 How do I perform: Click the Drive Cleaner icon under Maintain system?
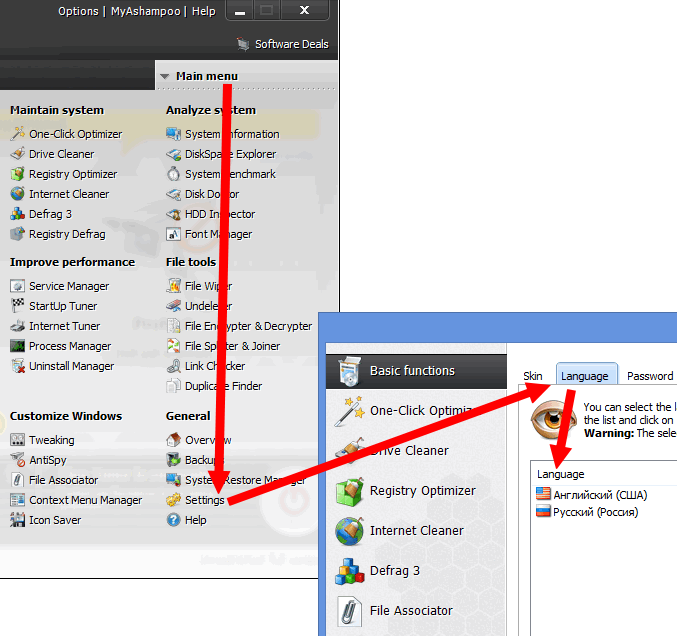tap(18, 154)
